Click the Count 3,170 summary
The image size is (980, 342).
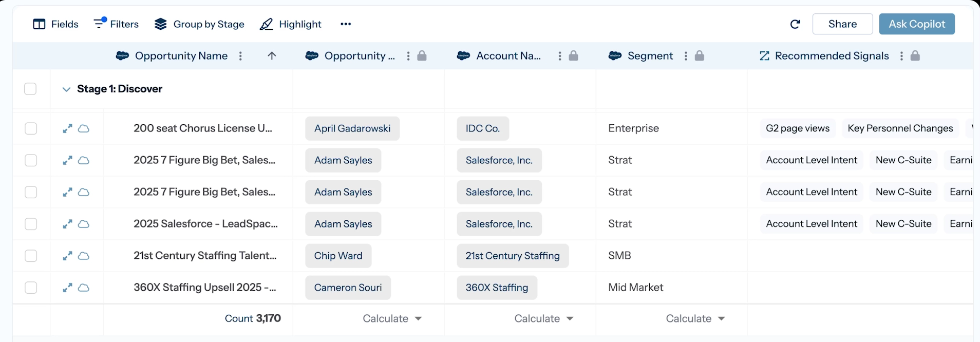point(253,318)
